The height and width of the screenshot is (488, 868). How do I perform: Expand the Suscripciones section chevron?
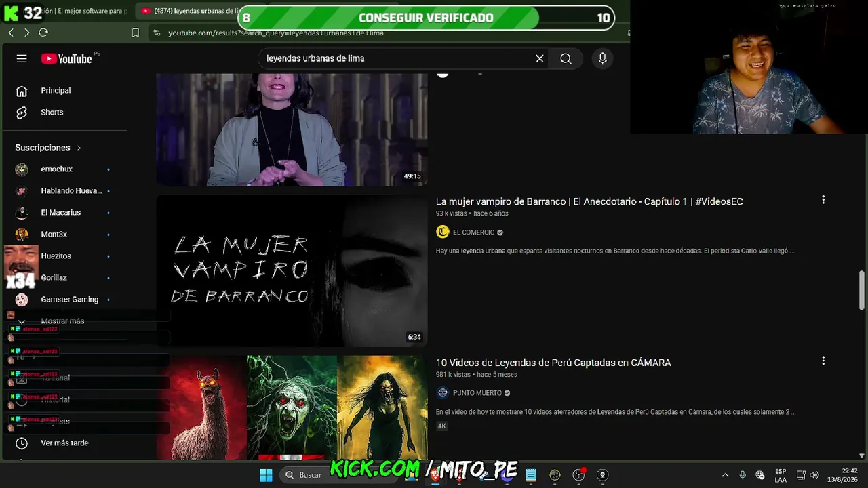(79, 148)
